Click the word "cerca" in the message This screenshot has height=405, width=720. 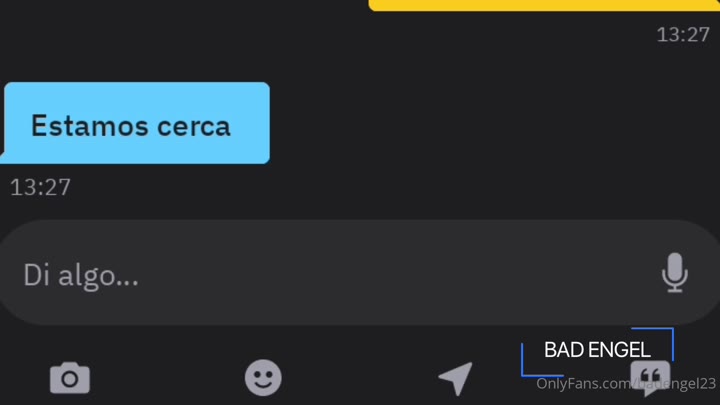tap(193, 127)
